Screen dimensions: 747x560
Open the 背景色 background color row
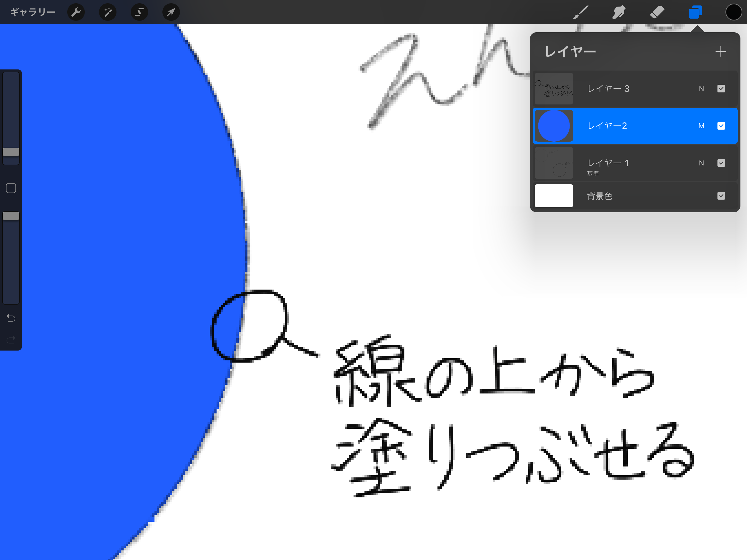pos(635,196)
